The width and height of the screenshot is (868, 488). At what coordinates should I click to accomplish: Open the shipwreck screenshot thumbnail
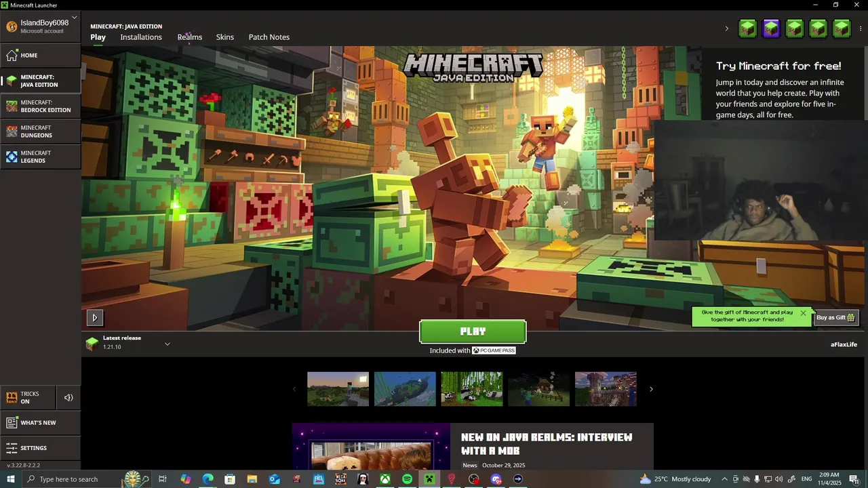405,389
